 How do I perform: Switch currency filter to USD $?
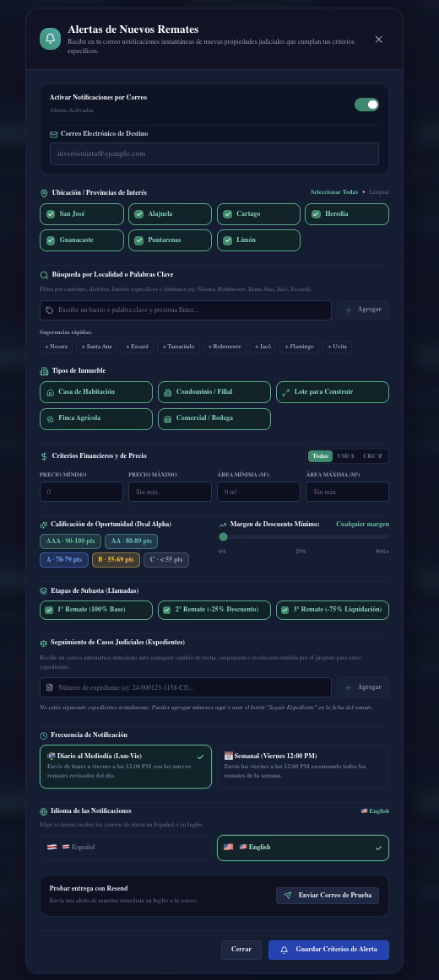[x=346, y=456]
